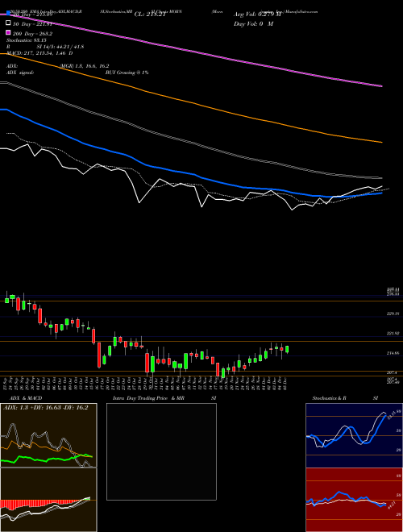The width and height of the screenshot is (403, 532).
Task: Click the 50 Day = 221.81 legend text
Action: coord(32,24)
